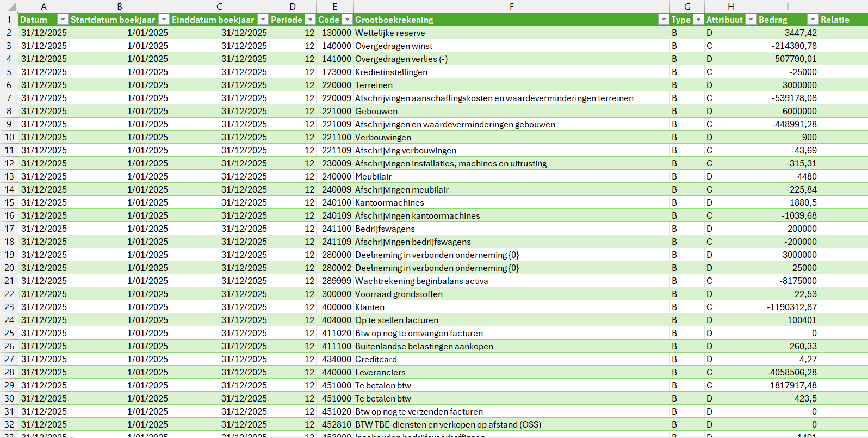868x438 pixels.
Task: Click the amount -1190312,87
Action: pos(788,307)
